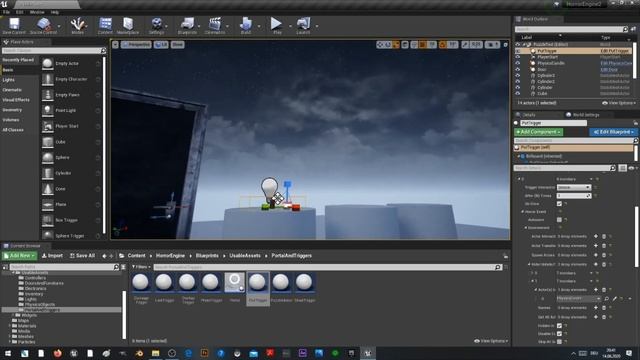Toggle the unchecked checkbox under the Horror Event section
The height and width of the screenshot is (360, 640).
click(559, 220)
